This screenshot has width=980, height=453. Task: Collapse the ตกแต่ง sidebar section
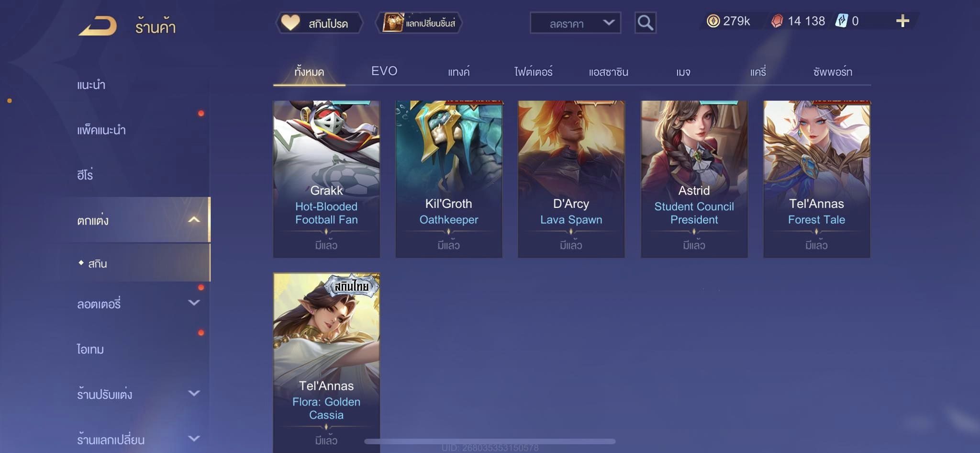[x=194, y=220]
